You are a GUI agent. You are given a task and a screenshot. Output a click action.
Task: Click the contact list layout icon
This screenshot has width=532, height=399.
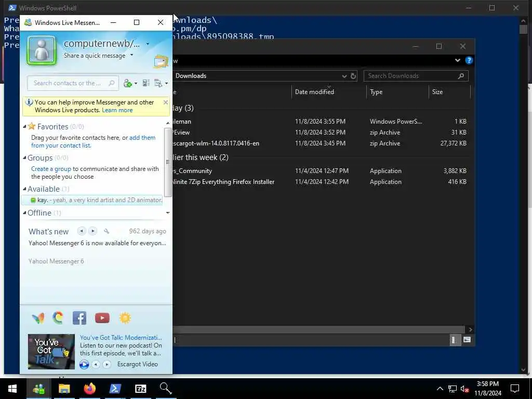[x=146, y=83]
